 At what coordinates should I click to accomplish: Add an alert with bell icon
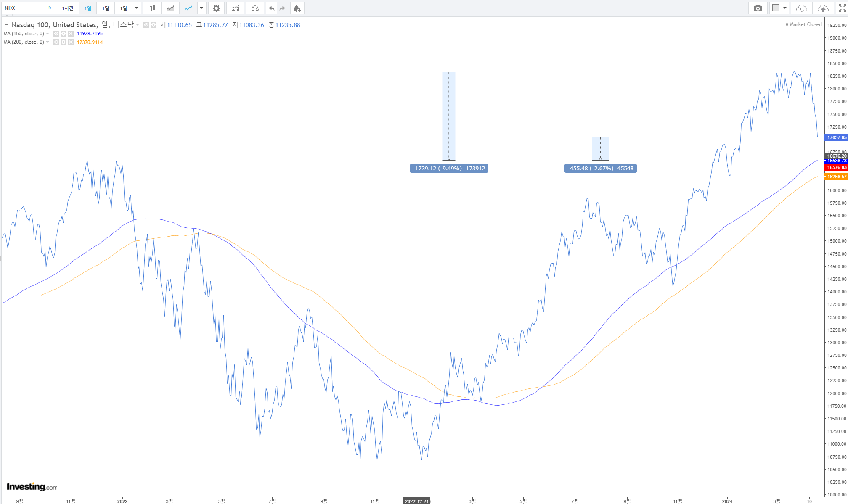pyautogui.click(x=297, y=8)
